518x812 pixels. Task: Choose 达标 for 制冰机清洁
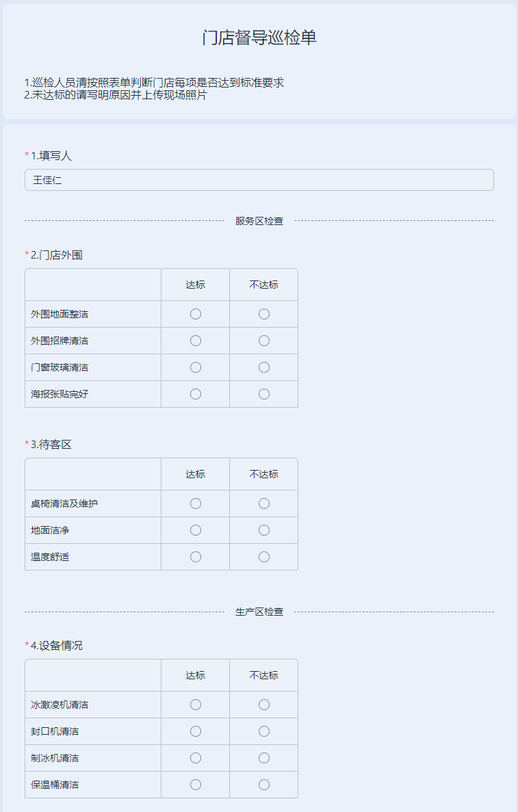(195, 758)
